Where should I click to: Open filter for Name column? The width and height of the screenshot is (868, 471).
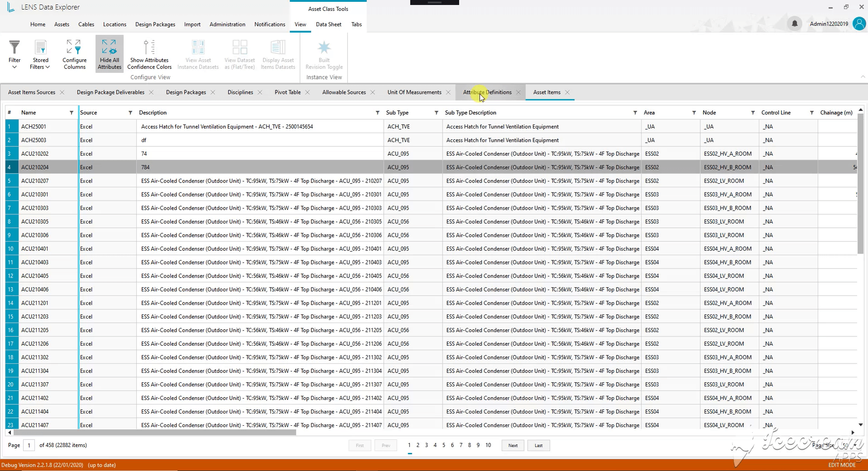tap(71, 113)
